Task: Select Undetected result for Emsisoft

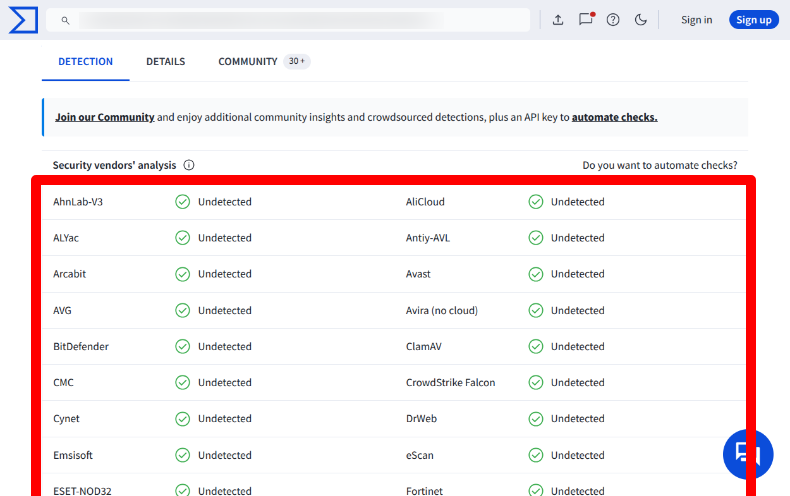Action: [x=225, y=455]
